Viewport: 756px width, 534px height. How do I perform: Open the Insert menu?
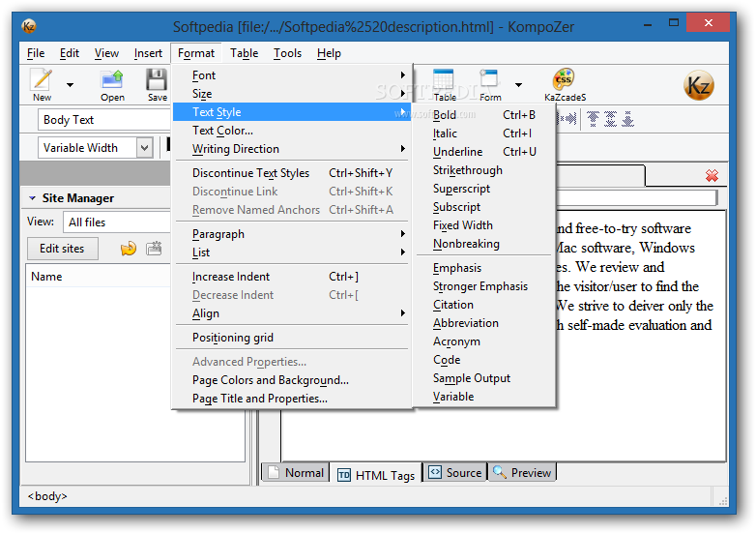pyautogui.click(x=148, y=53)
